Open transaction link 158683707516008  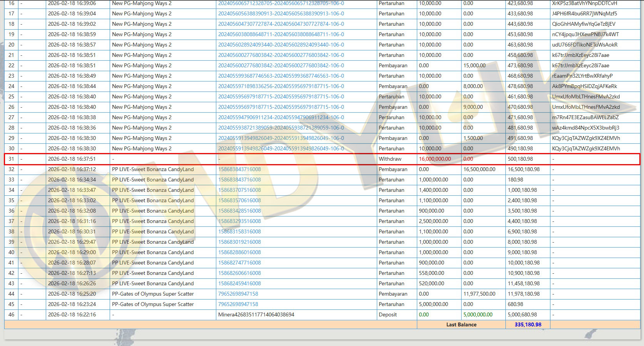tap(239, 190)
